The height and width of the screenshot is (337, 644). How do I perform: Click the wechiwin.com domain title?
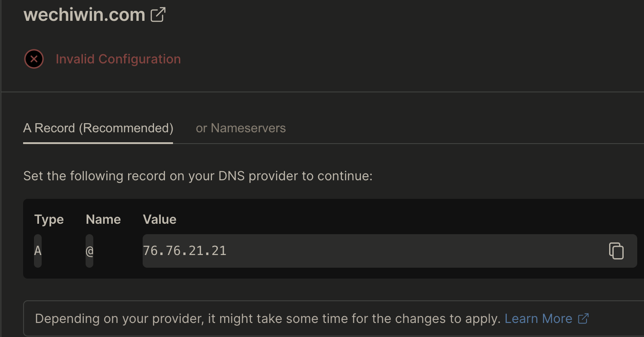[84, 14]
